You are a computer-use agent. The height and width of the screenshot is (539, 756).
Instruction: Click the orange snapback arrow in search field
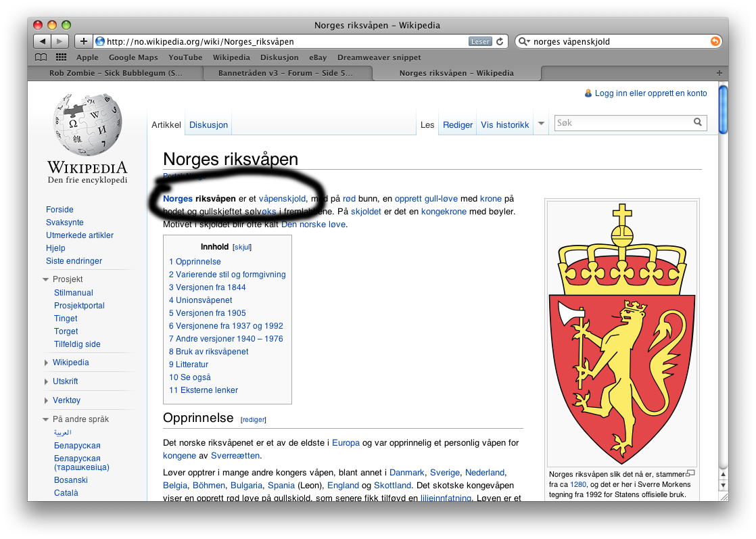pyautogui.click(x=715, y=41)
